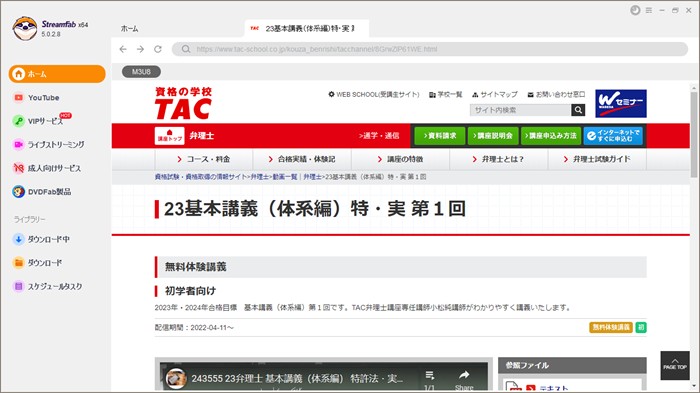Open the 弁理士とは？ menu
This screenshot has width=700, height=393.
click(499, 159)
